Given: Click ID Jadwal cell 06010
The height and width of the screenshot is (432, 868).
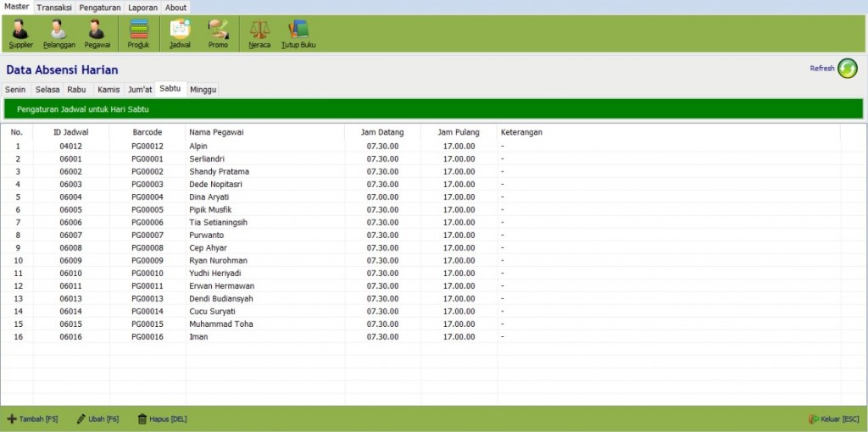Looking at the screenshot, I should click(71, 274).
